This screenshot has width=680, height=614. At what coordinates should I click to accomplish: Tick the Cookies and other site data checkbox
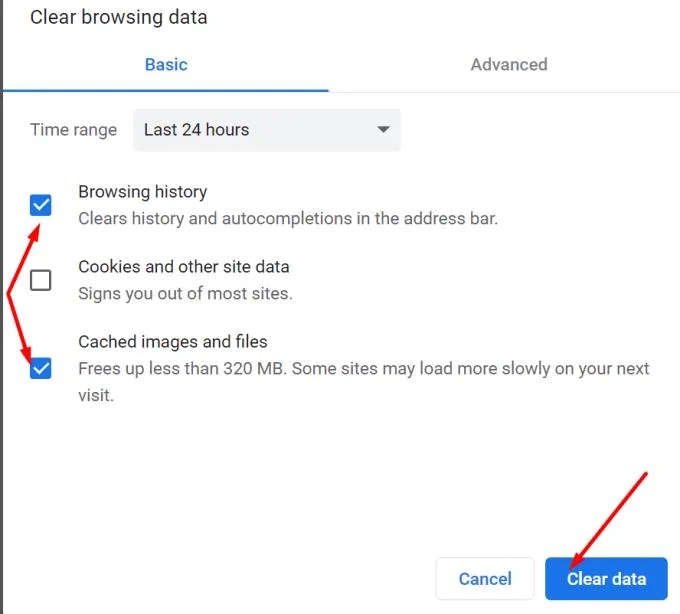40,280
